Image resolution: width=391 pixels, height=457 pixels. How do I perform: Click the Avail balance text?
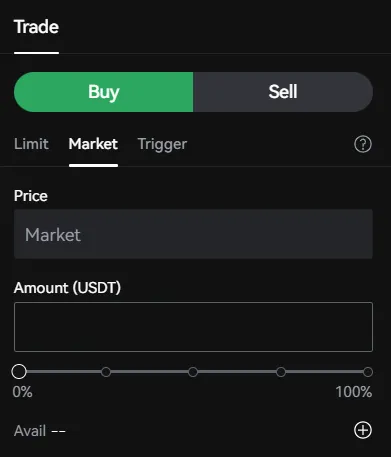(40, 431)
